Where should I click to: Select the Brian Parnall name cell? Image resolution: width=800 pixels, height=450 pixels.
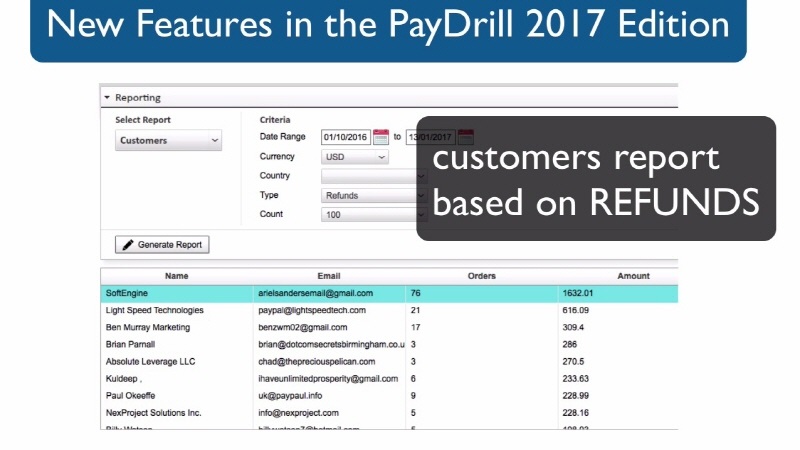[130, 344]
